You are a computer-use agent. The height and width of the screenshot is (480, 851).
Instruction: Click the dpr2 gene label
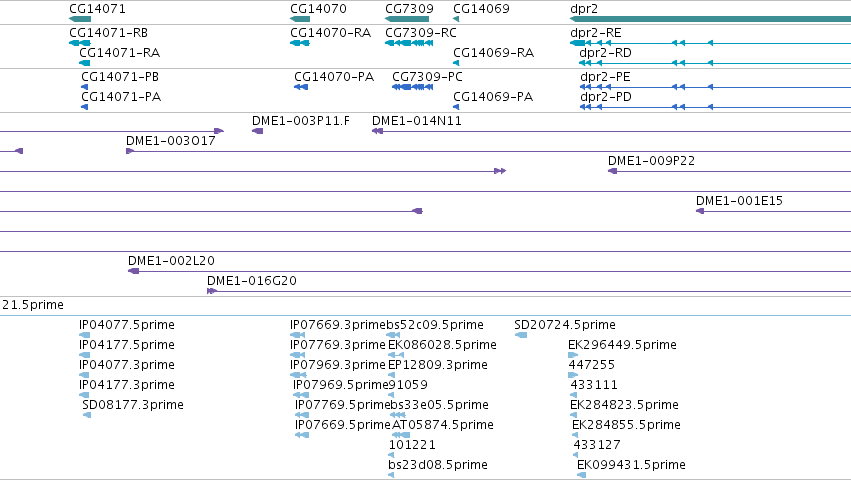click(x=584, y=9)
